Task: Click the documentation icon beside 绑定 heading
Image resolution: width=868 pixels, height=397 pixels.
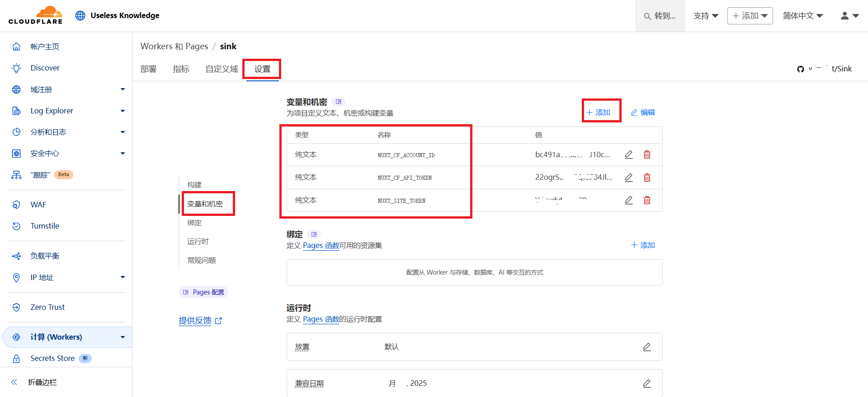Action: coord(314,234)
